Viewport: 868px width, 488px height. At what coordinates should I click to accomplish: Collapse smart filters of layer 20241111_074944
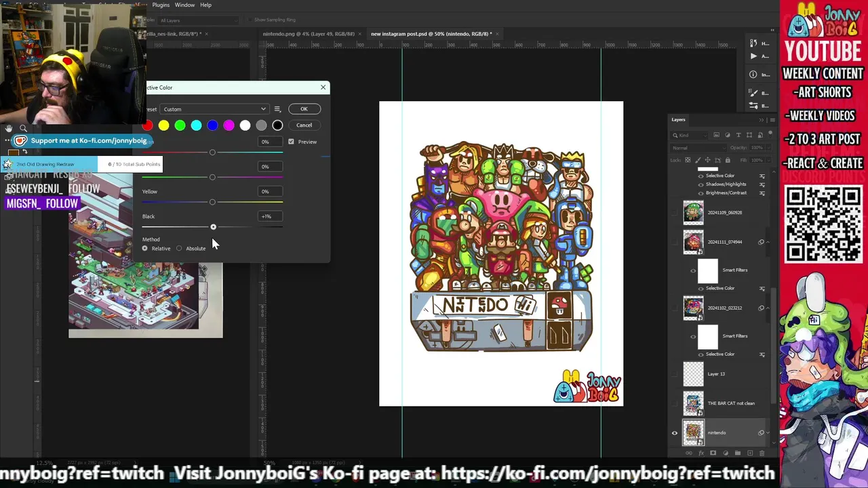coord(768,242)
